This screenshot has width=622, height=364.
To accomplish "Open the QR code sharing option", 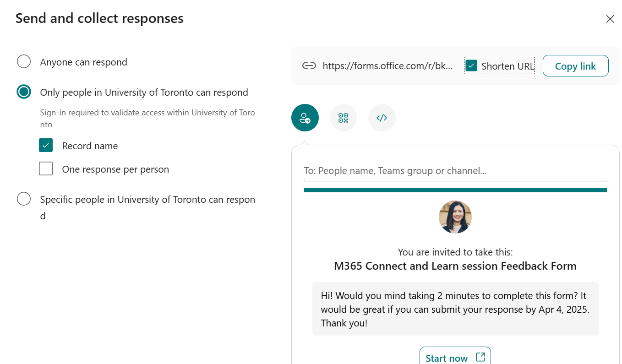I will [x=344, y=118].
